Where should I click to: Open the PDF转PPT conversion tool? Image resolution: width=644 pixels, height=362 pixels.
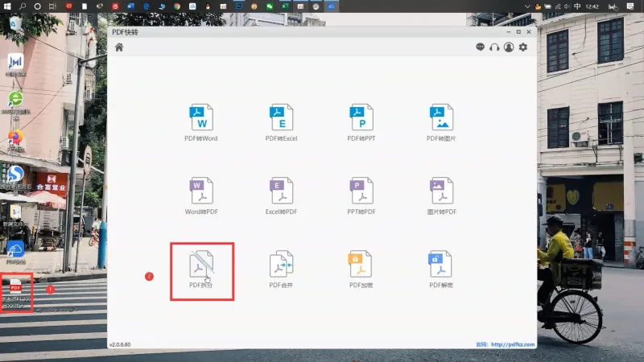361,122
